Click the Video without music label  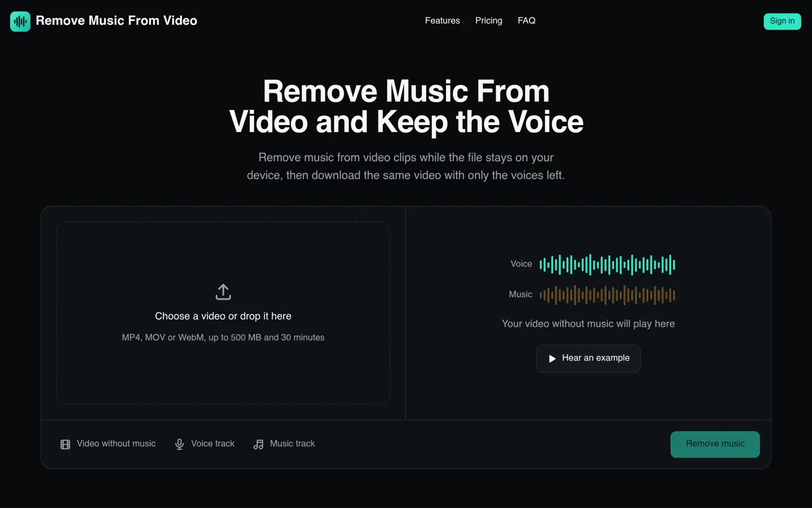(x=116, y=444)
